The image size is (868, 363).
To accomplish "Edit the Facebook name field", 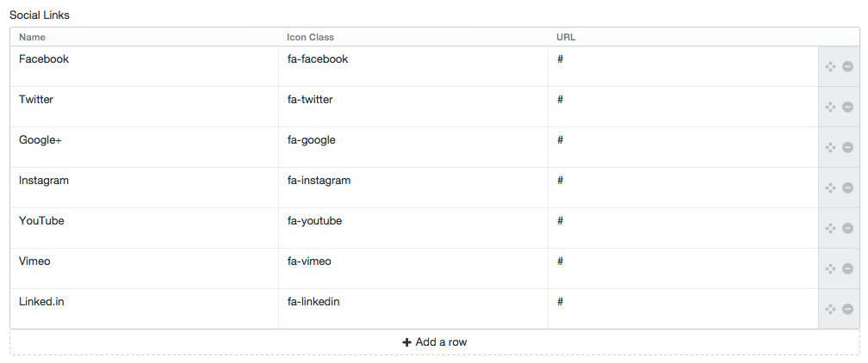I will [x=145, y=66].
